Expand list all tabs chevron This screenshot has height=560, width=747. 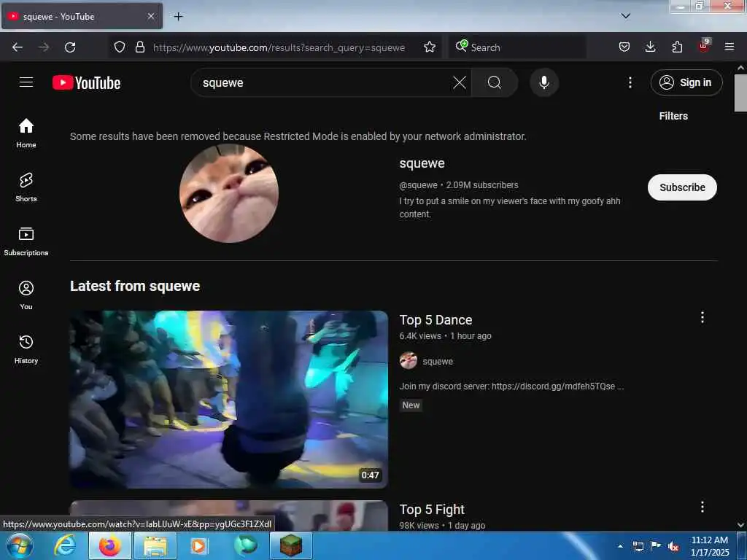(x=625, y=16)
